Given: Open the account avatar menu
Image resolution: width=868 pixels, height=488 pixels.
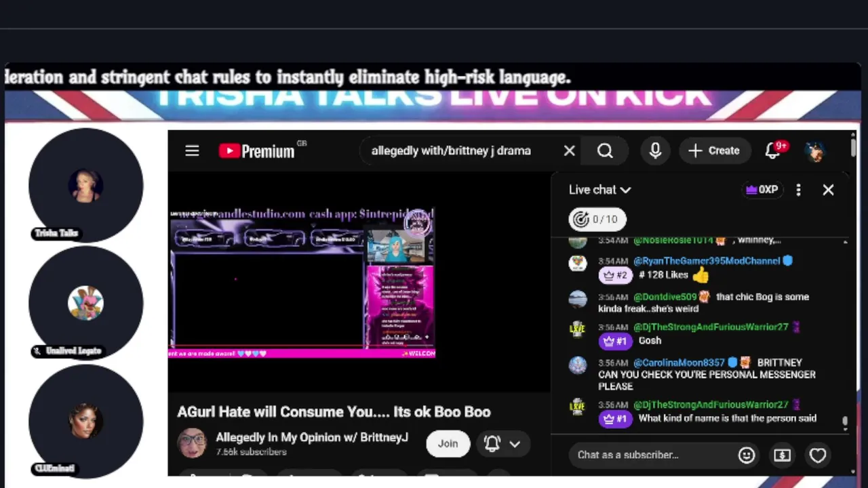Looking at the screenshot, I should [x=815, y=150].
